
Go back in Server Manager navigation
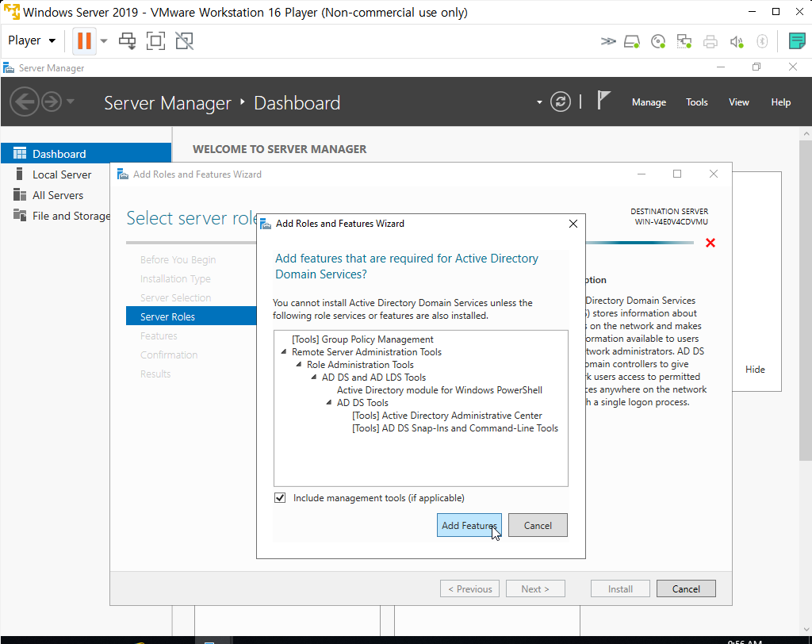pyautogui.click(x=25, y=102)
